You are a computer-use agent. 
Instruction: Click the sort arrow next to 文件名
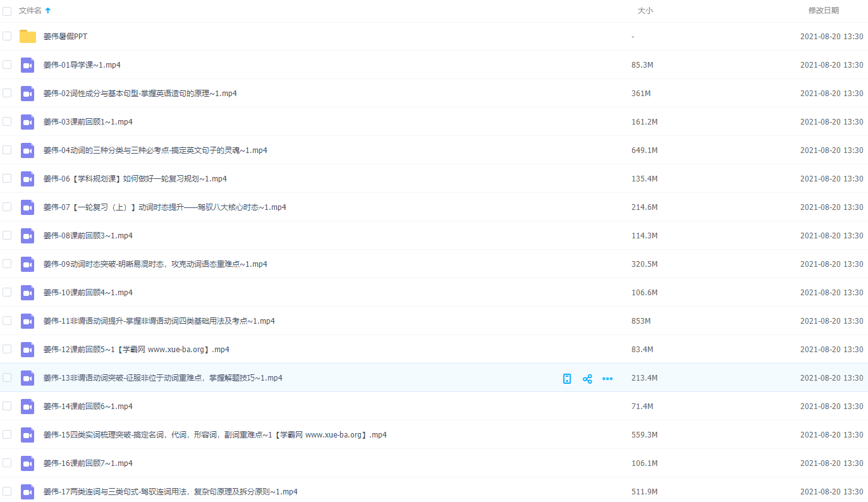pyautogui.click(x=48, y=11)
